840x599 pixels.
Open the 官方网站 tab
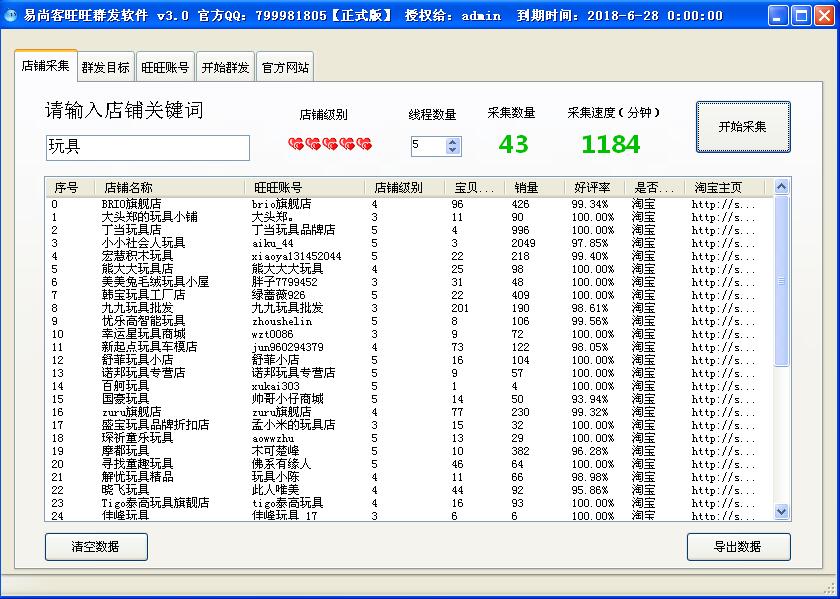point(285,68)
